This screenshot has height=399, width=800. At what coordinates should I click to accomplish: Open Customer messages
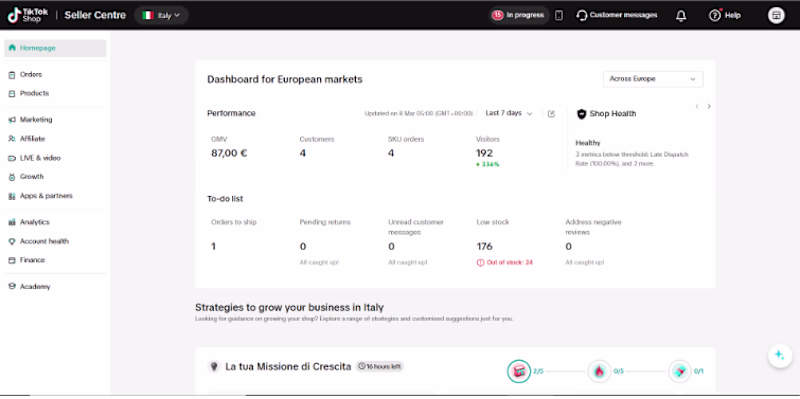pyautogui.click(x=617, y=15)
